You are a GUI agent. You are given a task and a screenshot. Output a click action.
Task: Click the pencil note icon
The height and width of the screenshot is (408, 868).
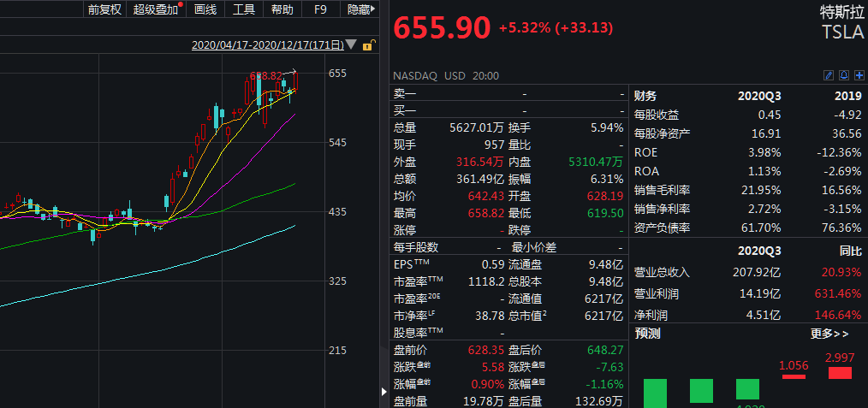tap(828, 75)
